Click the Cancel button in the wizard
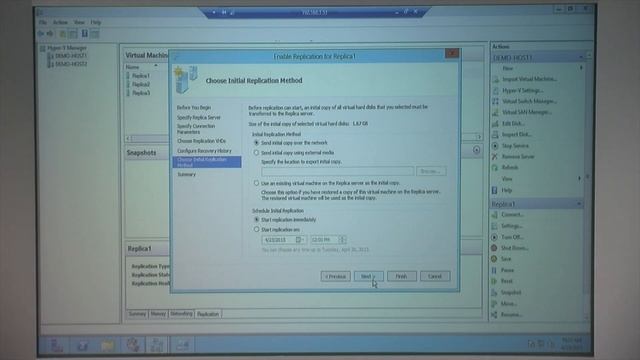Image resolution: width=640 pixels, height=360 pixels. [x=435, y=276]
